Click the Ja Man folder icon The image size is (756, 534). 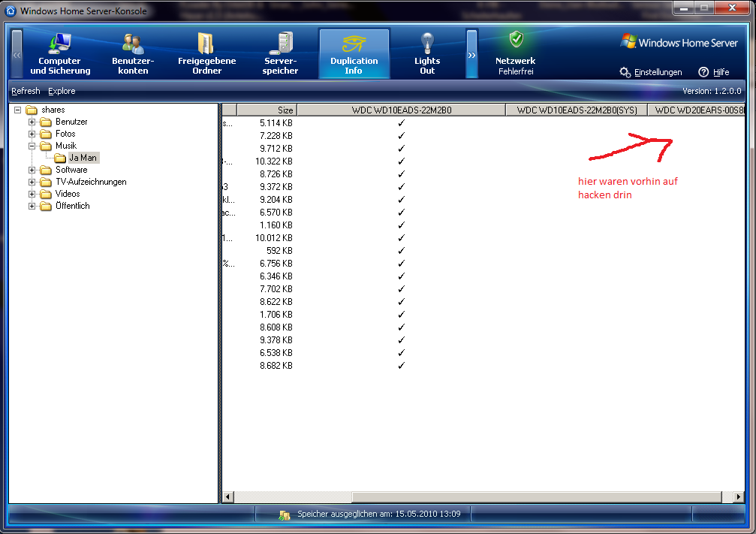pos(60,158)
